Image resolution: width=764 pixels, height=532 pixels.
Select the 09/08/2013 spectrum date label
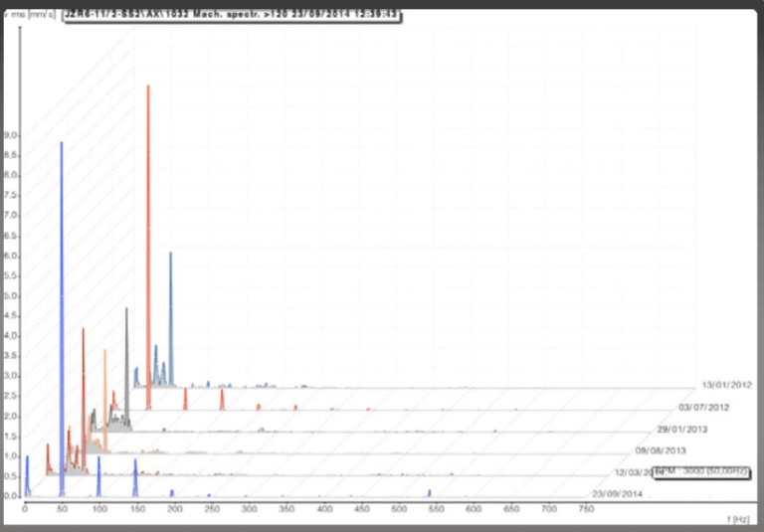(661, 450)
